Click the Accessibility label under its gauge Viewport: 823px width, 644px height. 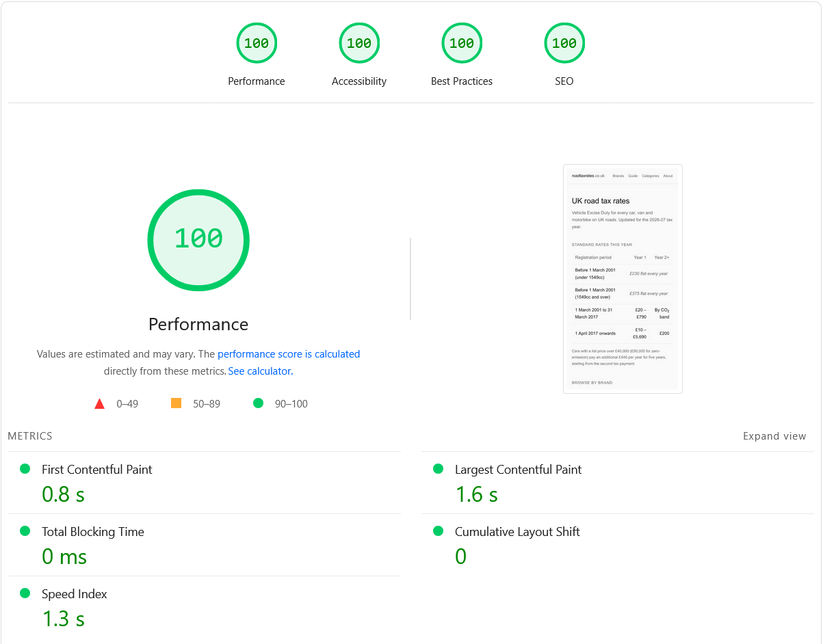(359, 81)
